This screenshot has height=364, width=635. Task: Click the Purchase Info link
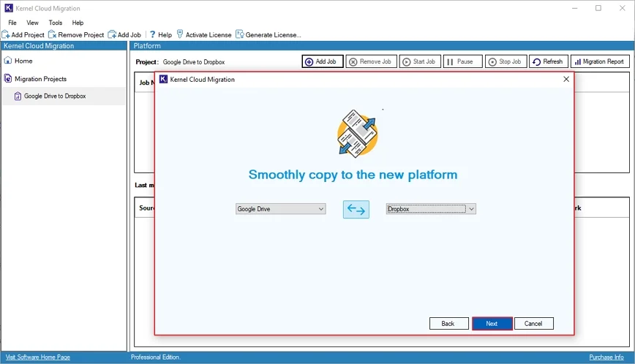(606, 357)
